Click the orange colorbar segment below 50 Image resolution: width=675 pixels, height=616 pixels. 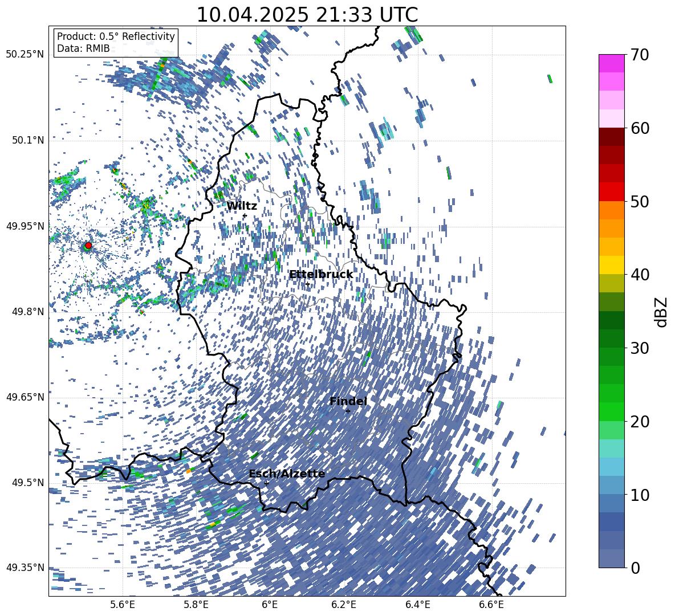point(611,210)
